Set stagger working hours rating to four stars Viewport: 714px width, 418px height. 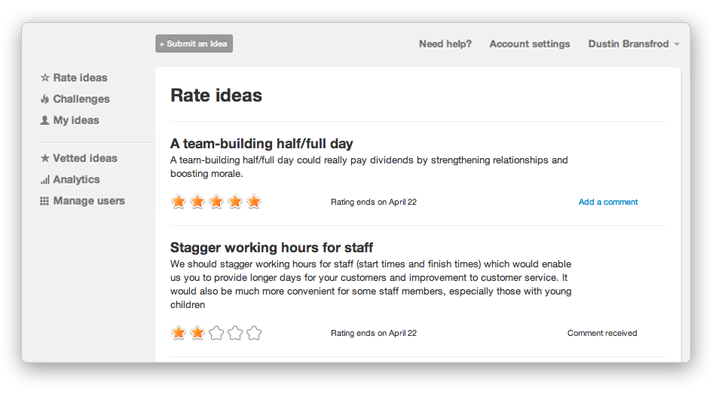[235, 333]
